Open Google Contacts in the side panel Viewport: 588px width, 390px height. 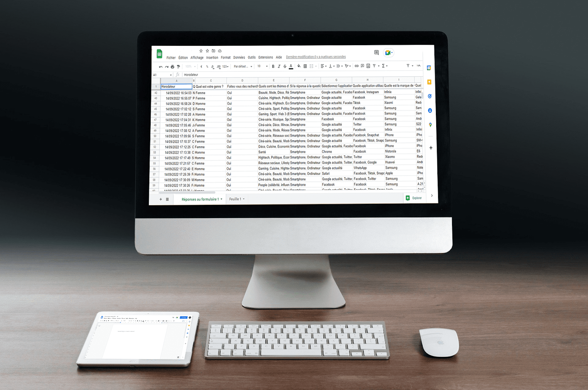coord(430,111)
